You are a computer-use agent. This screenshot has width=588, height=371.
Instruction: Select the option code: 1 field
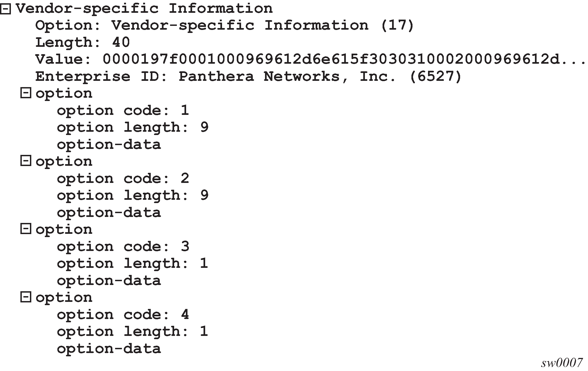pos(123,111)
